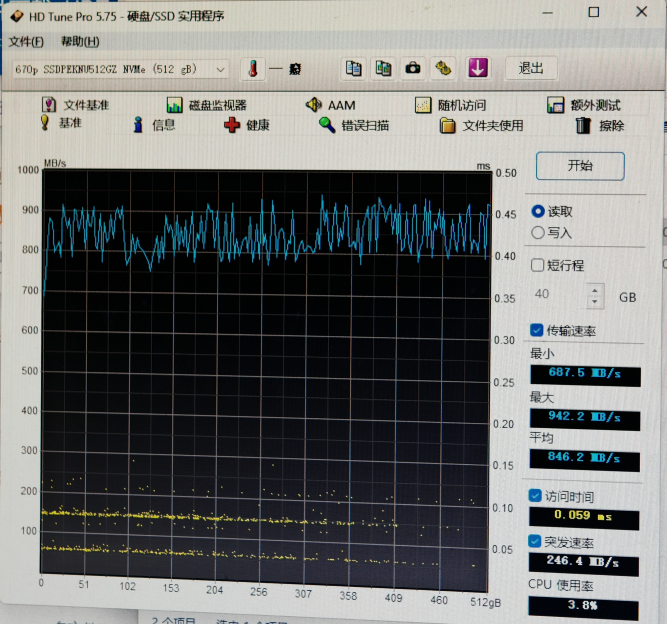Click the File Benchmark tab icon

tap(48, 105)
